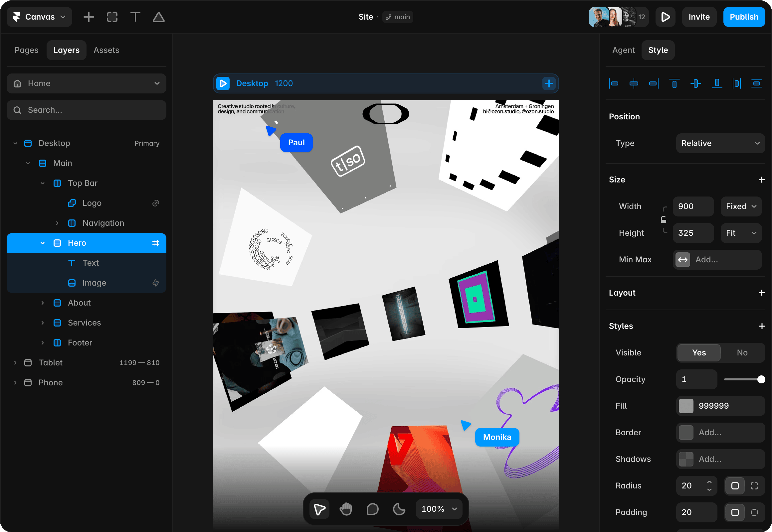Add a breakpoint with Desktop plus button

point(549,83)
